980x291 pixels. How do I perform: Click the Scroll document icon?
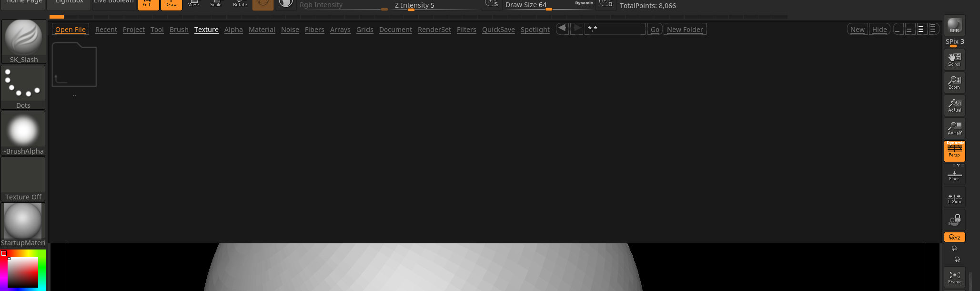(954, 59)
